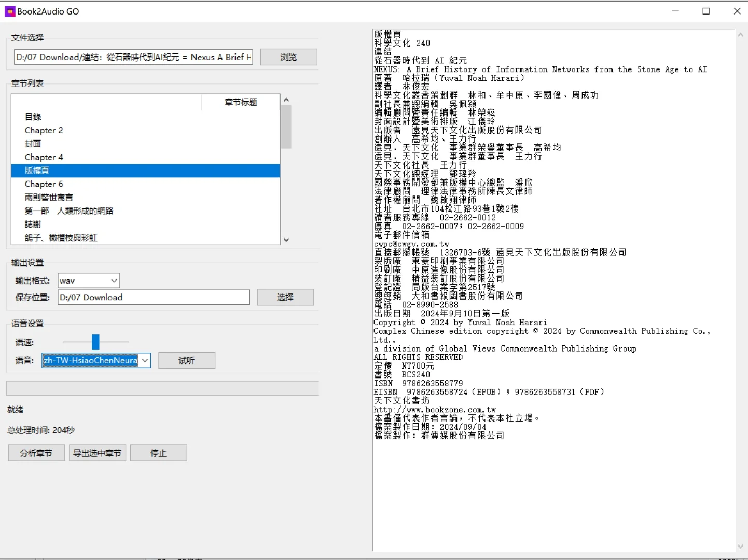Click the progress bar
The width and height of the screenshot is (748, 560).
coord(162,388)
